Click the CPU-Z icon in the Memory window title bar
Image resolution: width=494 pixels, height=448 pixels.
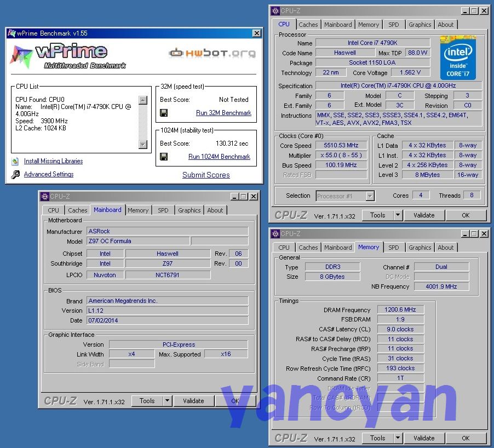click(x=275, y=233)
